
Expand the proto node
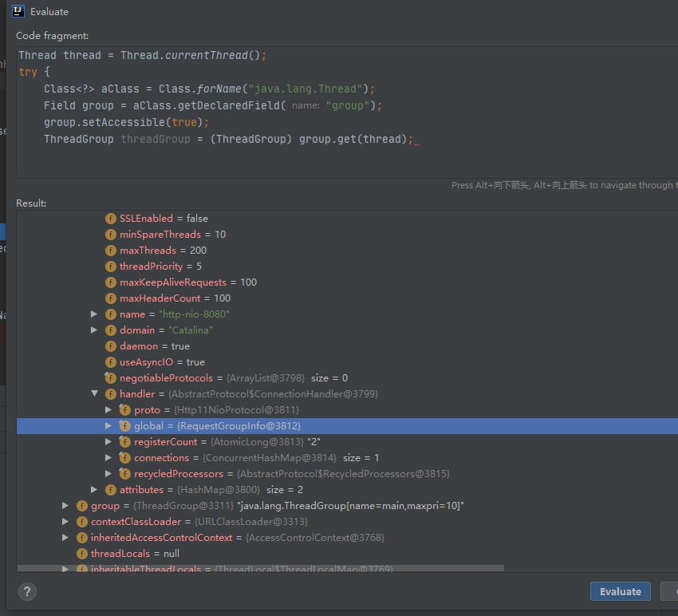108,409
